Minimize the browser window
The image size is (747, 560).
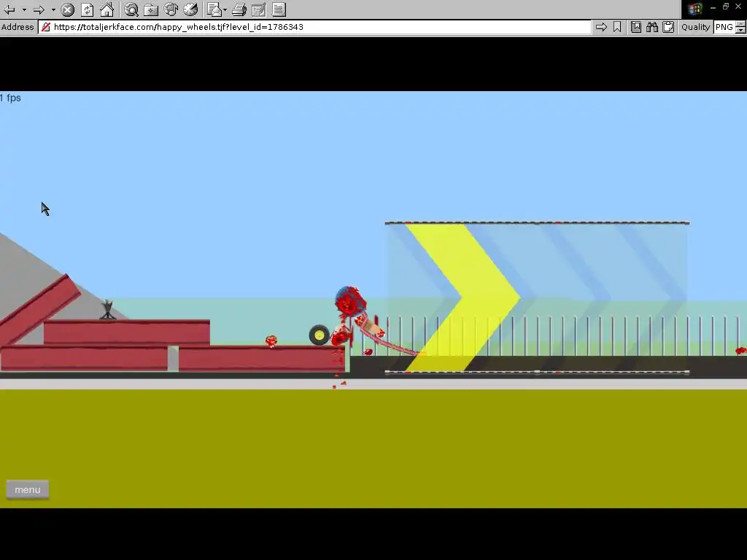pos(713,7)
